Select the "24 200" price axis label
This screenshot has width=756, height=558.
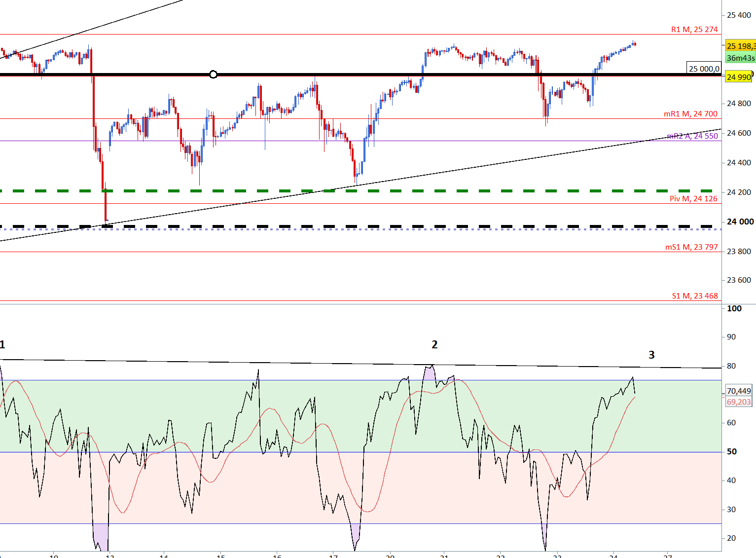[x=739, y=192]
